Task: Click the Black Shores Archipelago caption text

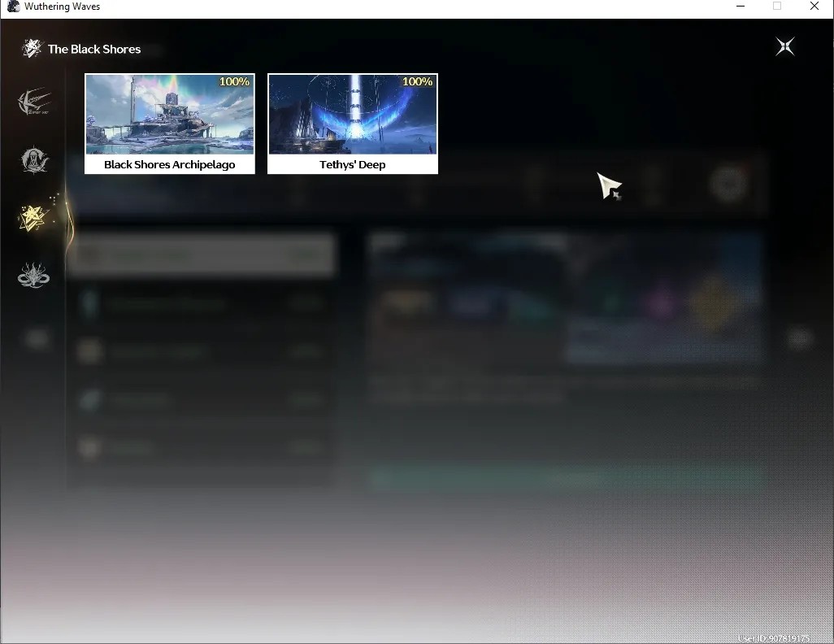Action: point(170,164)
